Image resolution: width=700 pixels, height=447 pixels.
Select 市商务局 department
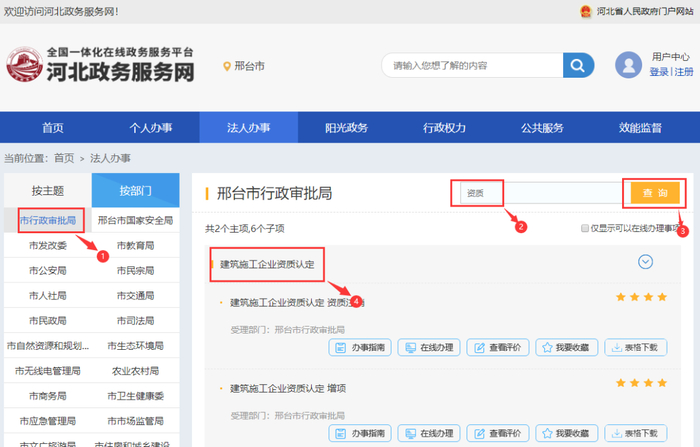point(48,396)
